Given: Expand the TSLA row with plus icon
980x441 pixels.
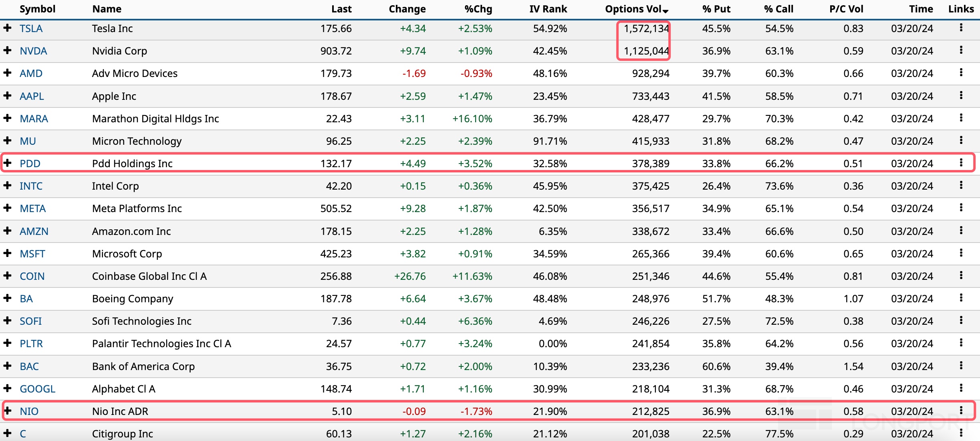Looking at the screenshot, I should click(x=7, y=28).
